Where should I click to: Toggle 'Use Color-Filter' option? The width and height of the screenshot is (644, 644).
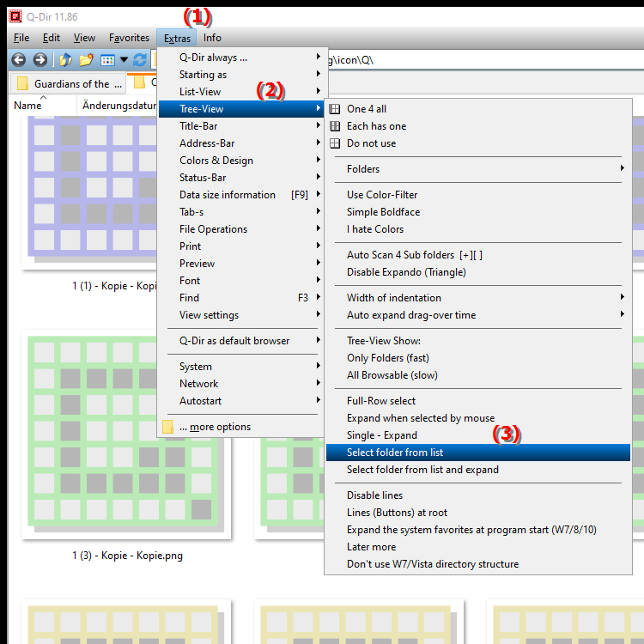(478, 195)
